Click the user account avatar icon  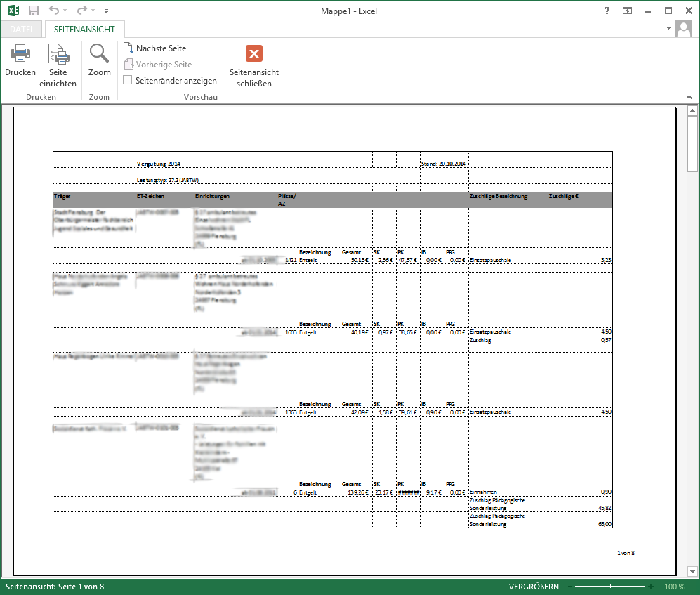[x=683, y=29]
